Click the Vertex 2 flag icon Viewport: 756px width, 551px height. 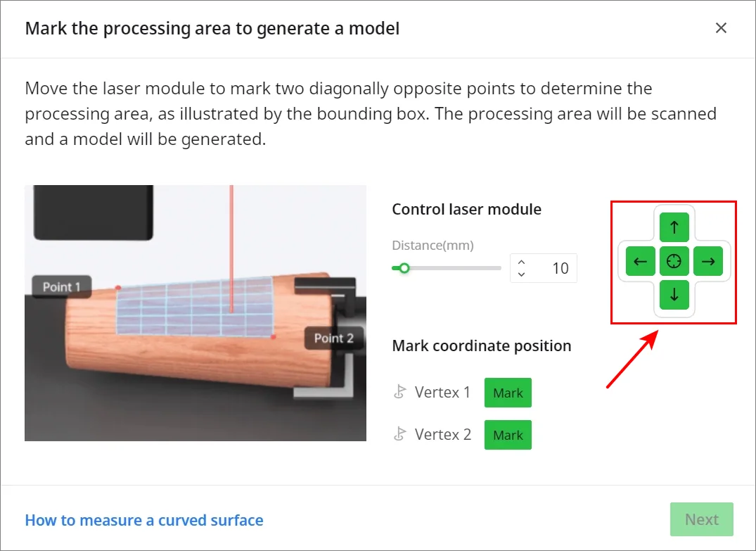click(x=399, y=433)
